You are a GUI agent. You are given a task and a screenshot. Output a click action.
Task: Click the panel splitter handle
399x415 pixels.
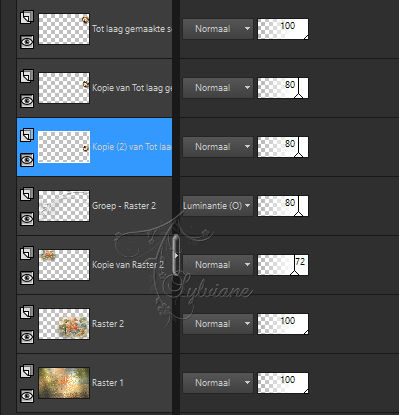pyautogui.click(x=176, y=255)
